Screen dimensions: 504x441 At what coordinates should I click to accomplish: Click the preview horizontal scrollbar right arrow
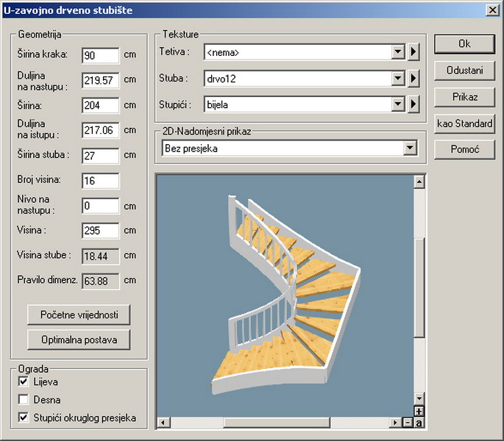coord(396,423)
